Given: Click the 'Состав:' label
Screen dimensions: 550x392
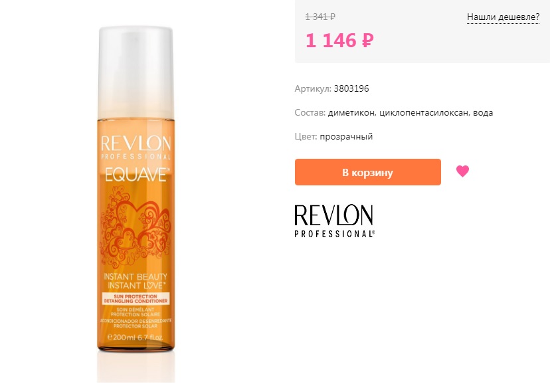Looking at the screenshot, I should pyautogui.click(x=310, y=113).
